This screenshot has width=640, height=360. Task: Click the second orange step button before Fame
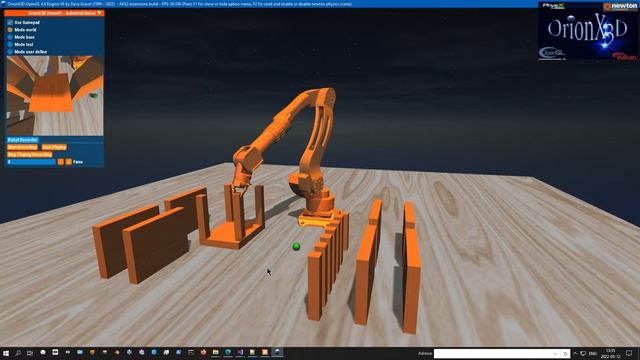point(69,162)
